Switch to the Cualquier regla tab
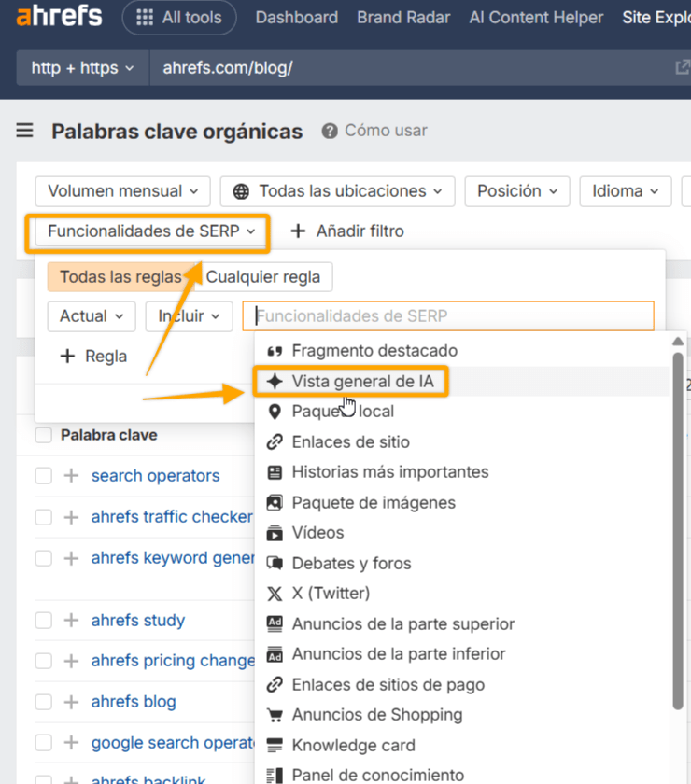The image size is (691, 784). coord(264,277)
